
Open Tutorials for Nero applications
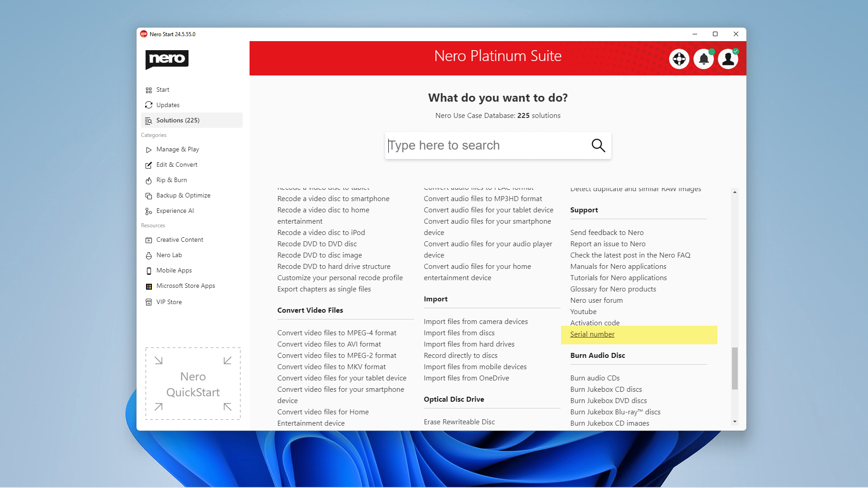point(618,278)
